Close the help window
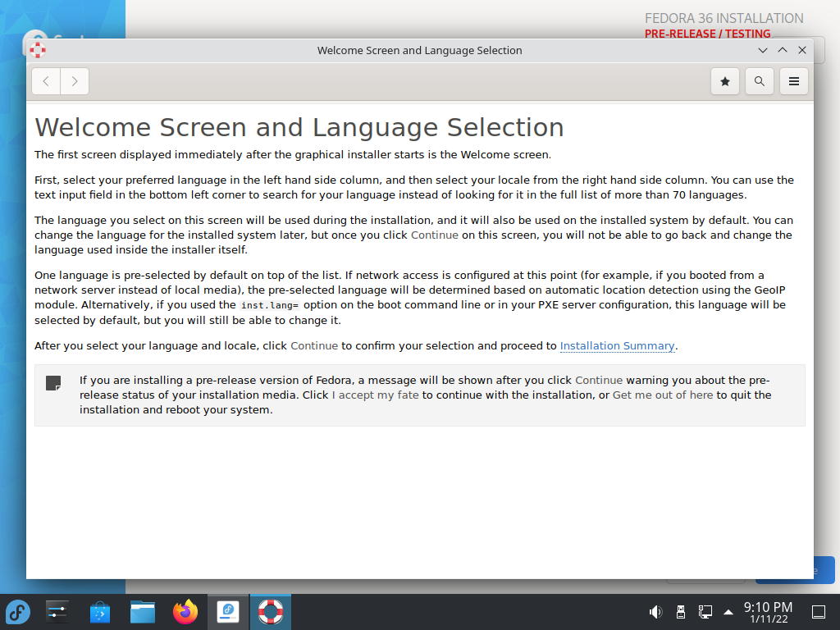 point(802,50)
